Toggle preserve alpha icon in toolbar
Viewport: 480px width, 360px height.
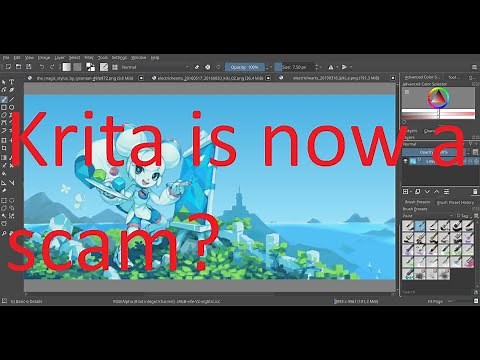(208, 67)
